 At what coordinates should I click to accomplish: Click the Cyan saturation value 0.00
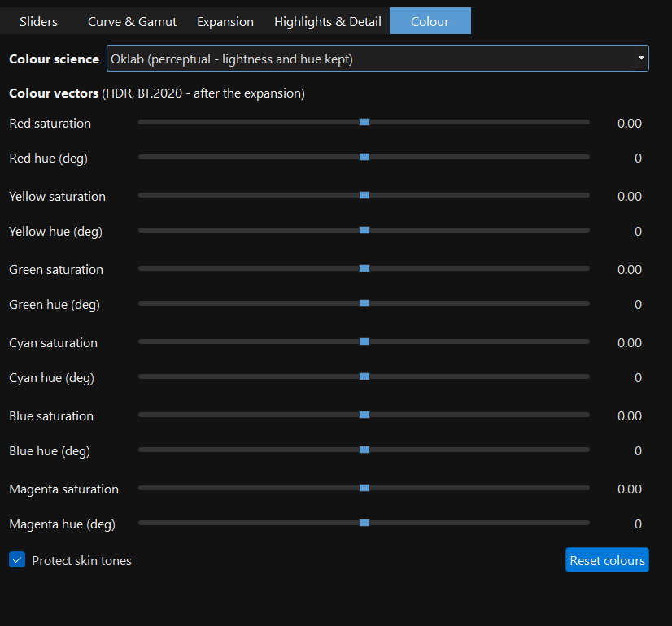(x=629, y=343)
